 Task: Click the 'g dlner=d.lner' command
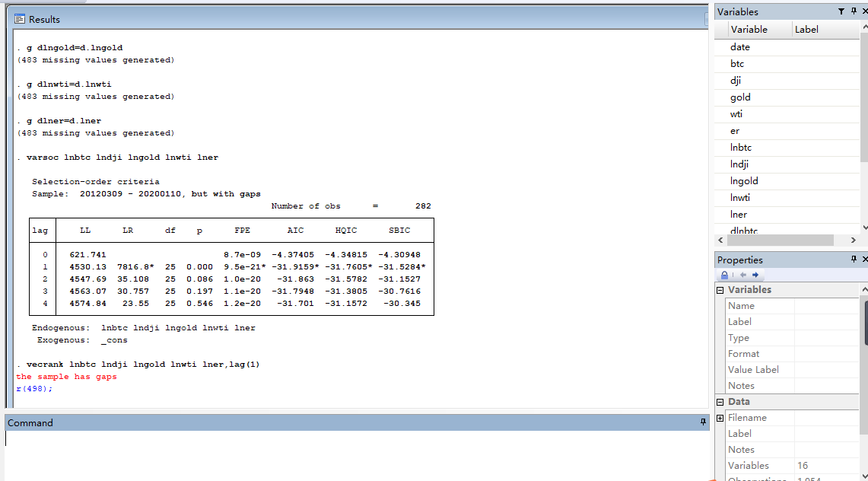pos(64,121)
